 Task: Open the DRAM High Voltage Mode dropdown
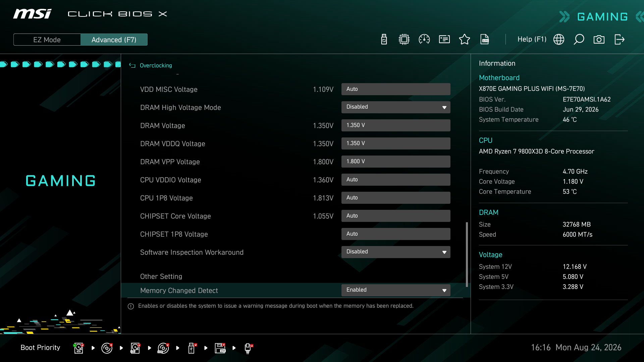[396, 107]
